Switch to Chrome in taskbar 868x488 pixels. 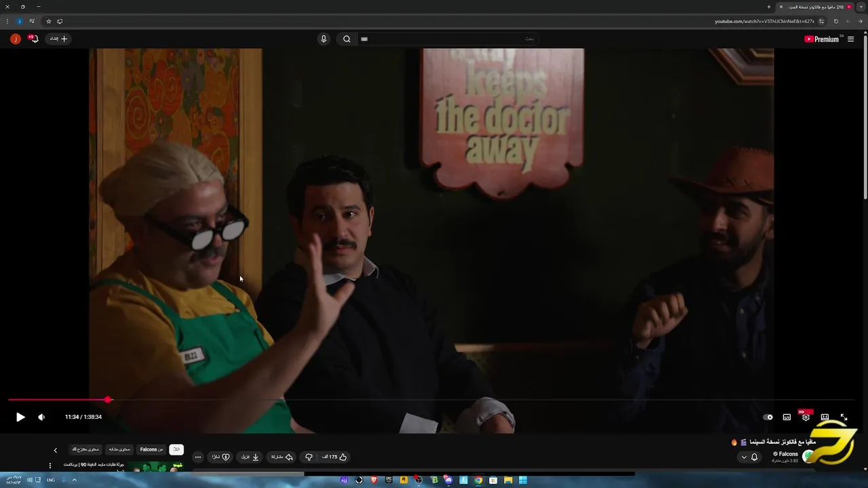[x=478, y=480]
